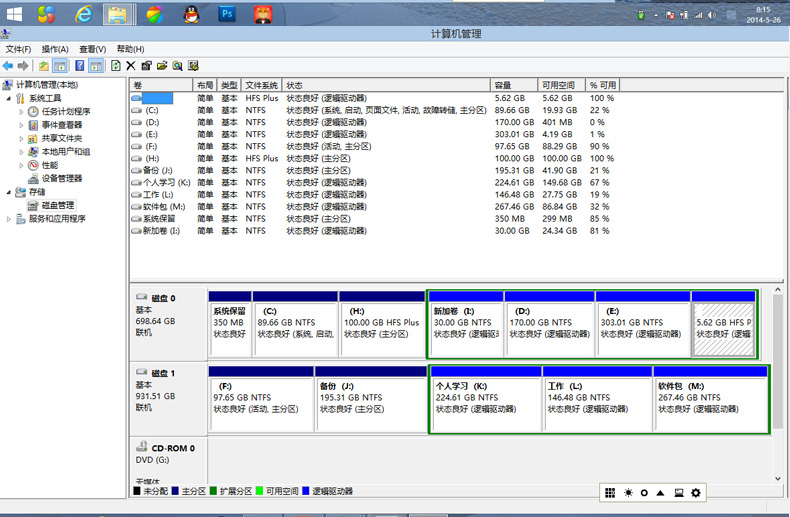Expand the 事件查看器 tree node
The height and width of the screenshot is (517, 790).
tap(21, 125)
